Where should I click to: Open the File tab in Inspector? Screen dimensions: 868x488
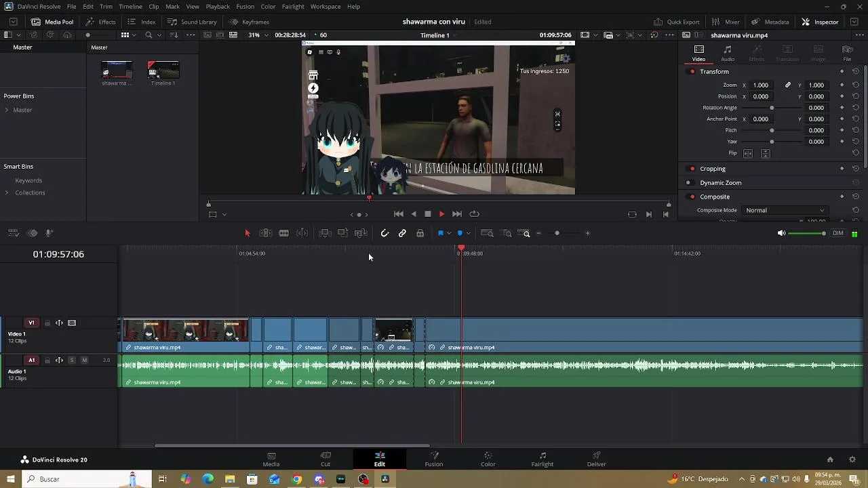point(847,54)
